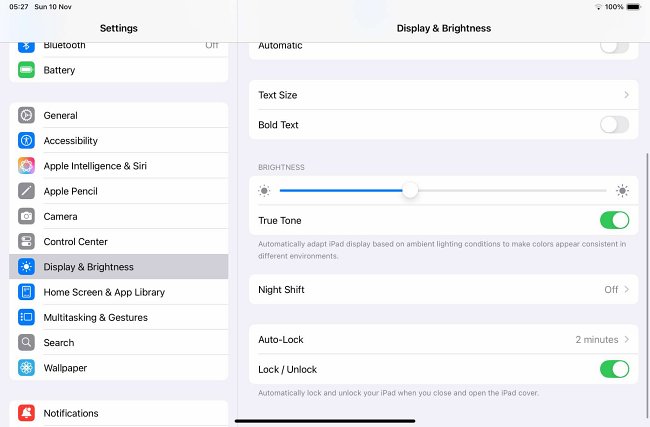Tap the Battery icon in sidebar
This screenshot has width=650, height=427.
pos(26,70)
